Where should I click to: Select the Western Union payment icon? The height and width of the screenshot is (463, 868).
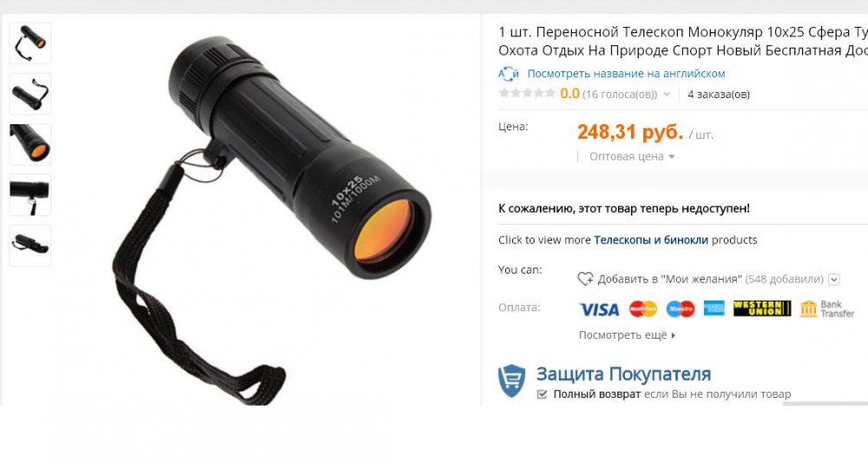[x=762, y=308]
